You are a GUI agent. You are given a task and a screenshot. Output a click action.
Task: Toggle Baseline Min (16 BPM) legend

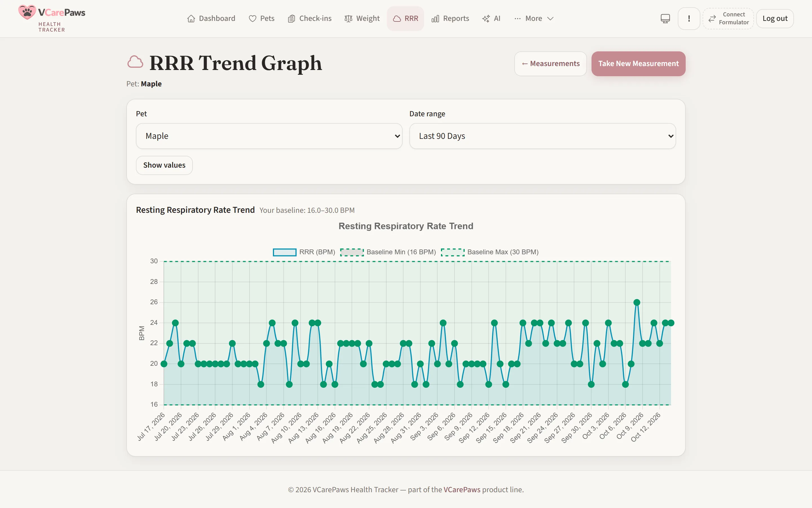point(388,252)
